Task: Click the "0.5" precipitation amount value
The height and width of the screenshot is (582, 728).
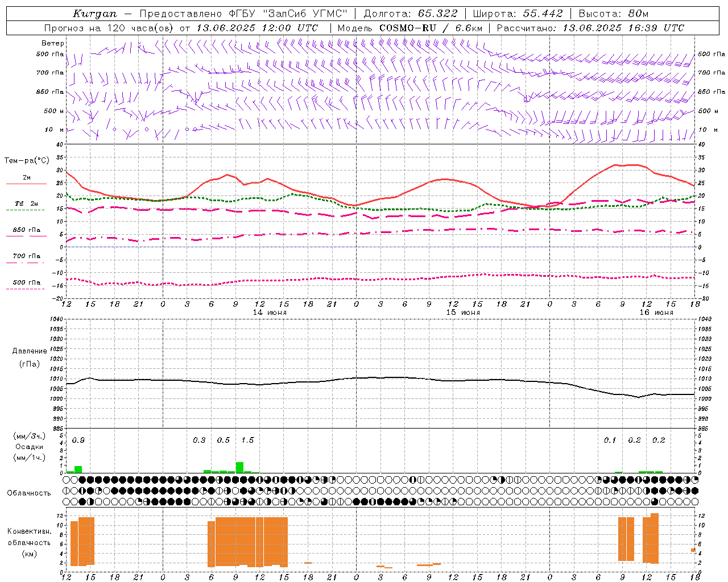Action: tap(224, 440)
